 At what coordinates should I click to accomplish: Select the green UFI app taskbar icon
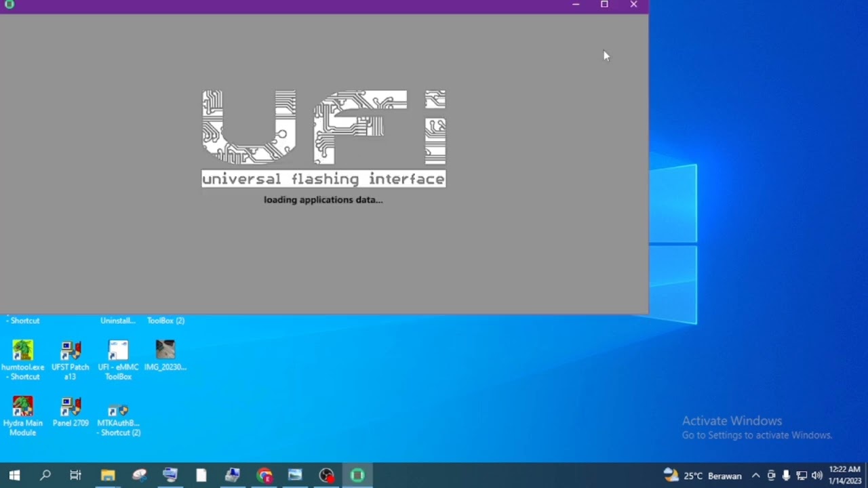click(x=357, y=475)
